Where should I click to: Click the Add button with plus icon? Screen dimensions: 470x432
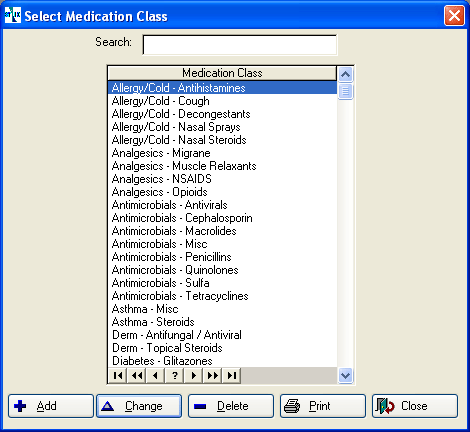51,406
